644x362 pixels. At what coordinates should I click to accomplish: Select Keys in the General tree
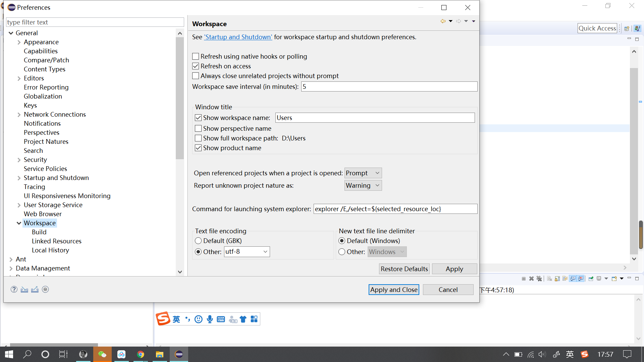coord(30,105)
